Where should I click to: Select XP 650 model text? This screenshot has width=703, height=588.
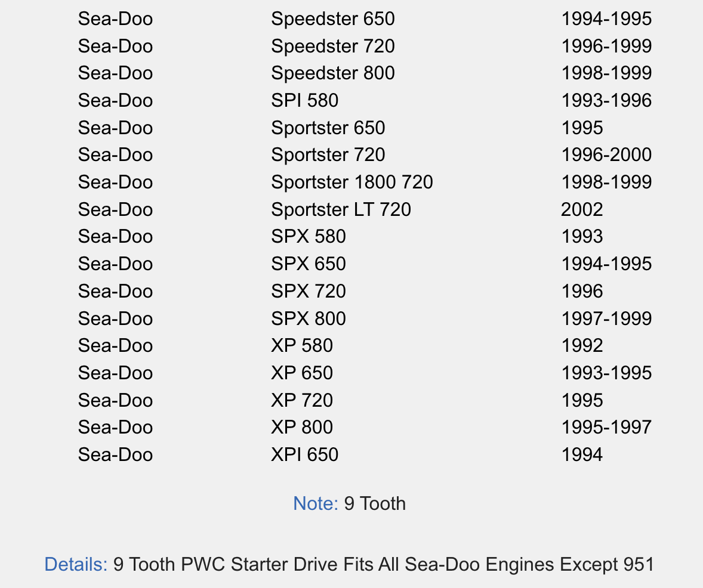point(302,373)
